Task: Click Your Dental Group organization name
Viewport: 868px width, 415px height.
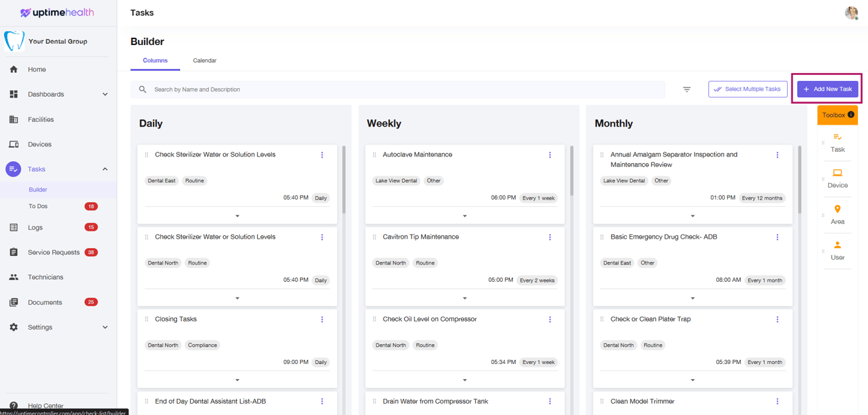Action: click(58, 41)
